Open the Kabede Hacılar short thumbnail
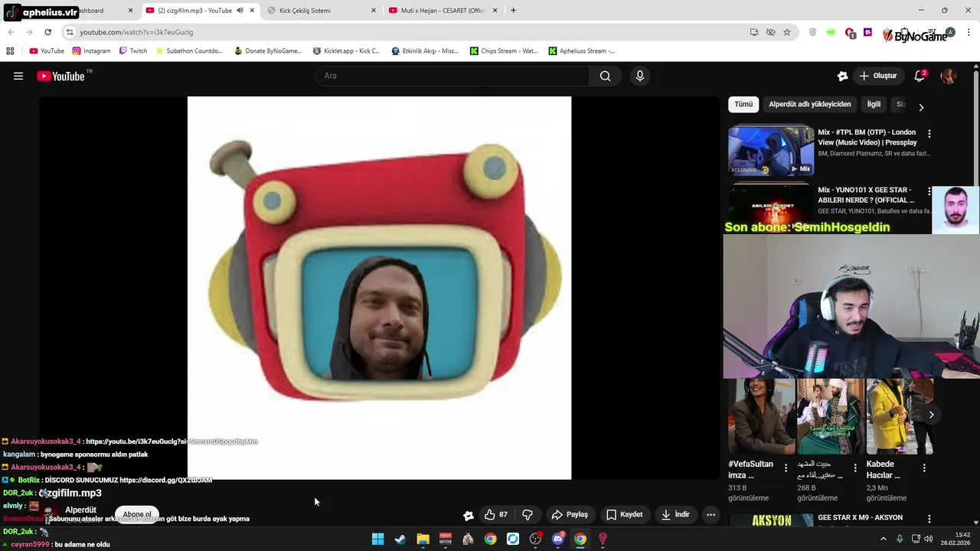 900,416
